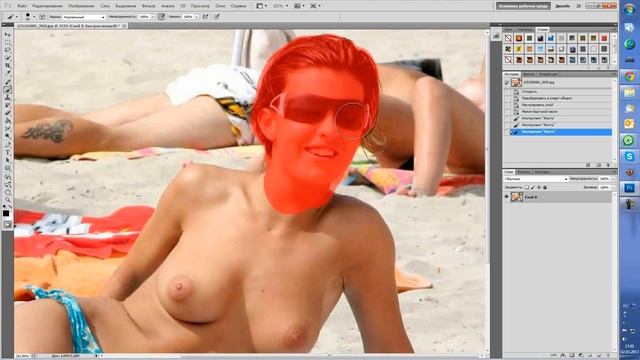Click the brush opacity value field

tap(145, 17)
